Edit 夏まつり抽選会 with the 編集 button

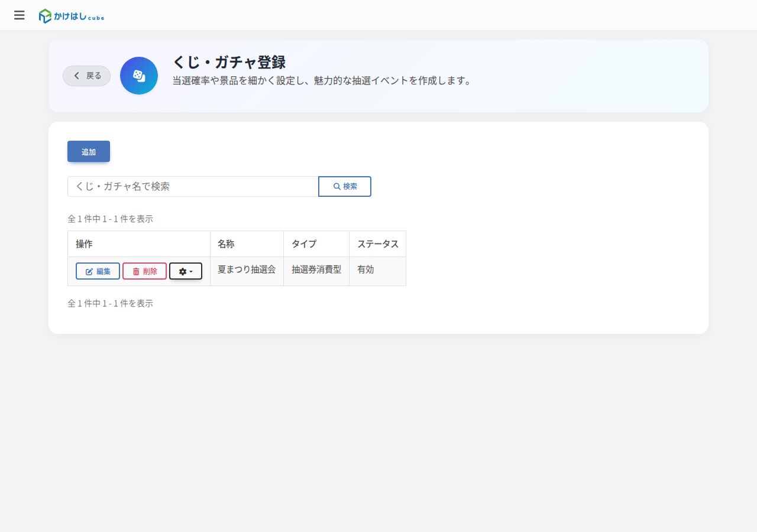coord(98,271)
